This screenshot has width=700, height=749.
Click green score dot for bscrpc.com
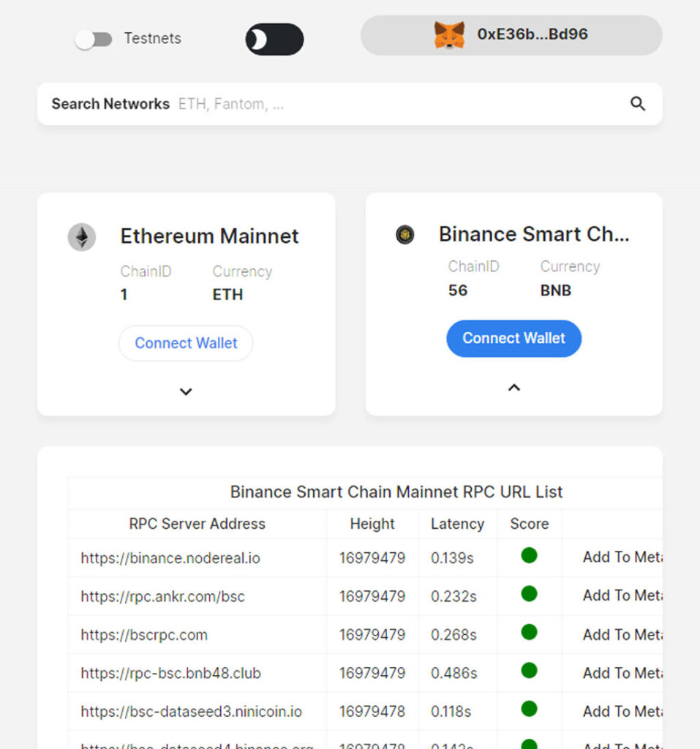point(529,632)
